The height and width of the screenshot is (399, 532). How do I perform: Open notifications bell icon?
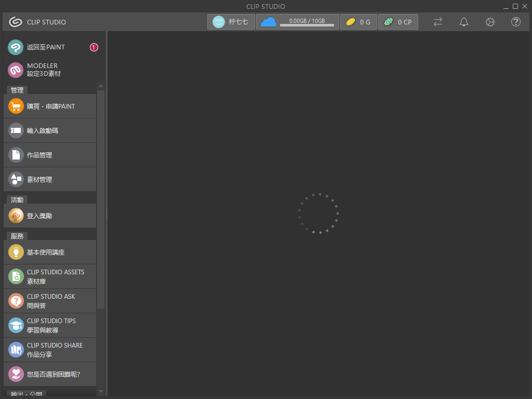(x=464, y=22)
